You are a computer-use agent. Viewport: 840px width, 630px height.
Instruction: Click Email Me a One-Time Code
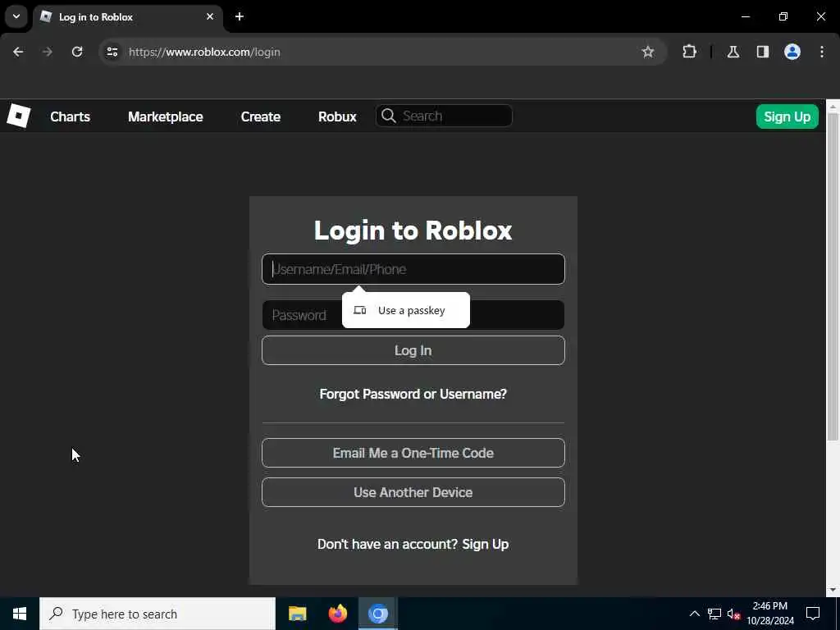413,453
